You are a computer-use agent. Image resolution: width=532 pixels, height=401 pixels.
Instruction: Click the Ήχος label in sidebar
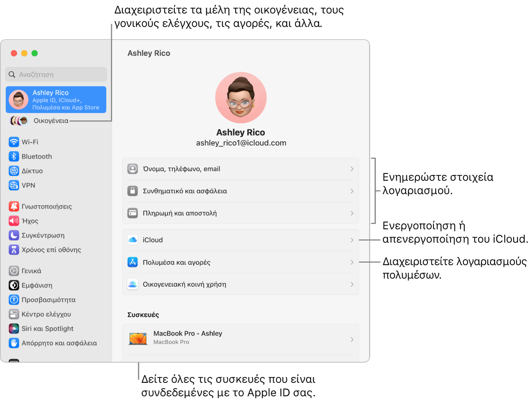click(30, 221)
